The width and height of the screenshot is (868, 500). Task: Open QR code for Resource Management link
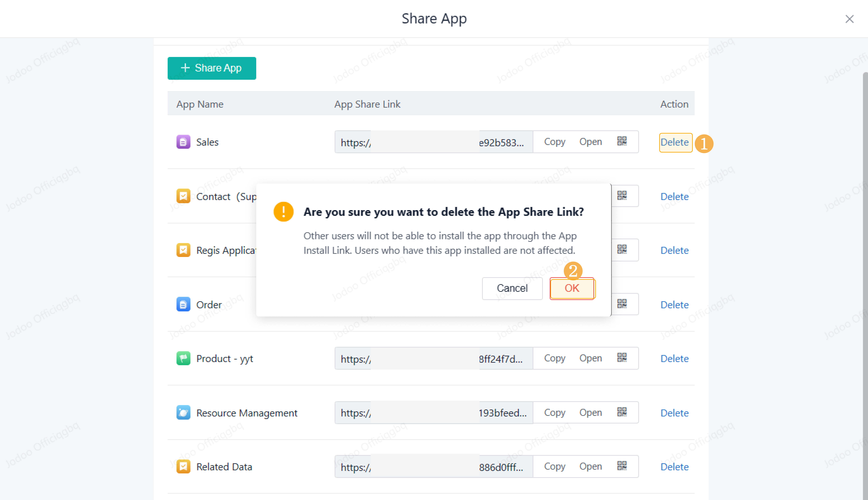[x=622, y=412]
